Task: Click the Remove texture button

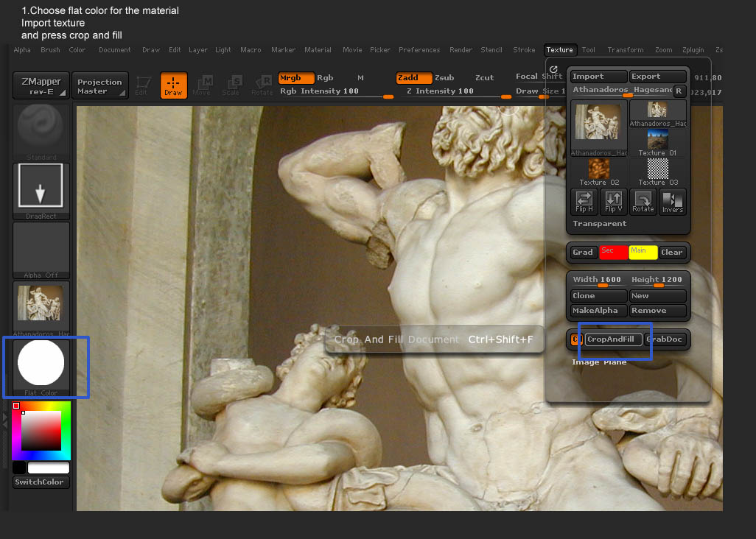Action: (x=658, y=311)
